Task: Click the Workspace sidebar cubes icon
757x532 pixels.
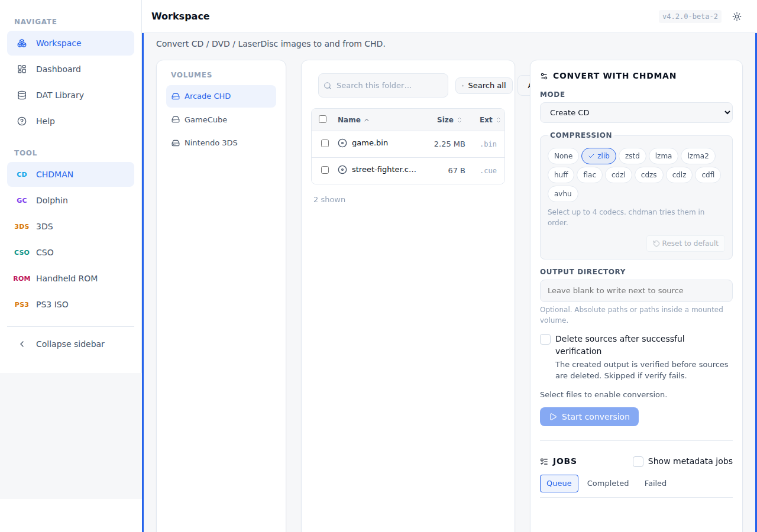Action: pyautogui.click(x=22, y=43)
